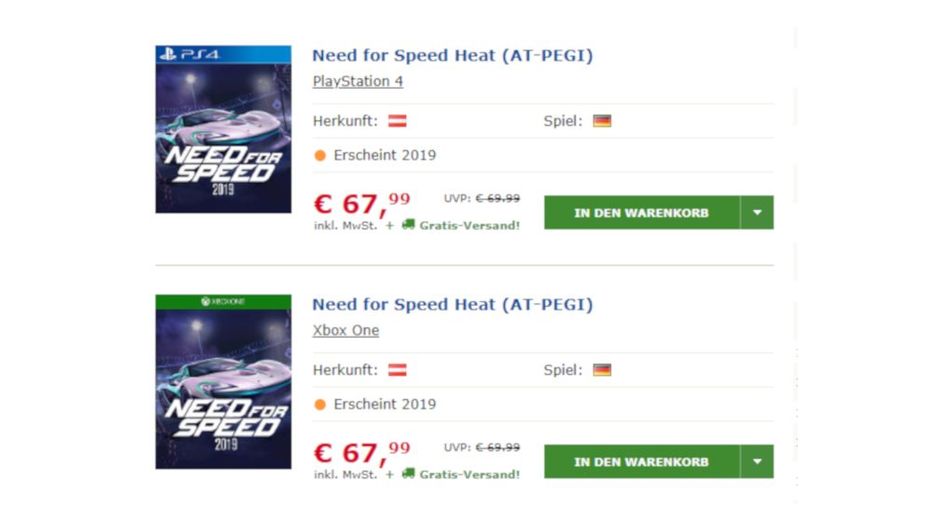Open the Need for Speed Heat title above PlayStation 4
This screenshot has height=530, width=940.
pos(452,56)
